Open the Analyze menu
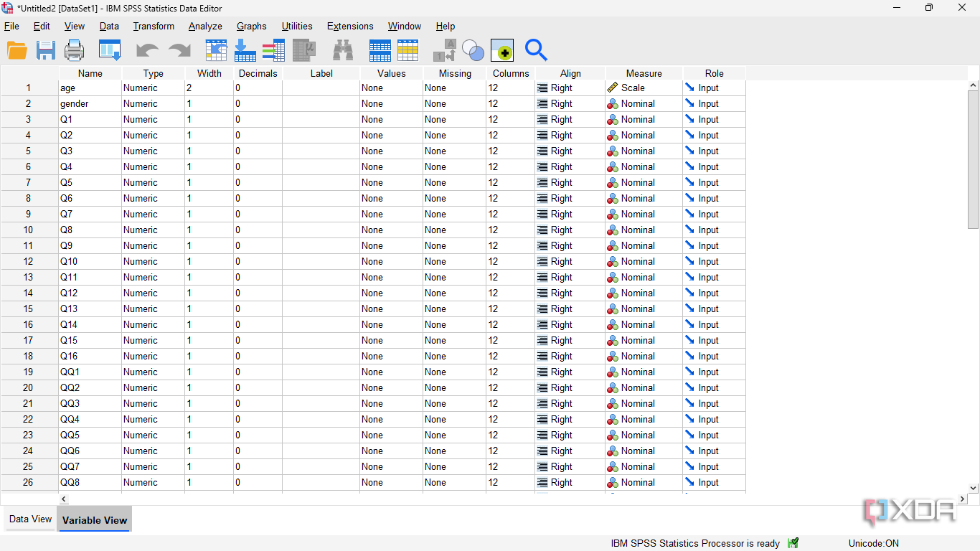 coord(205,26)
